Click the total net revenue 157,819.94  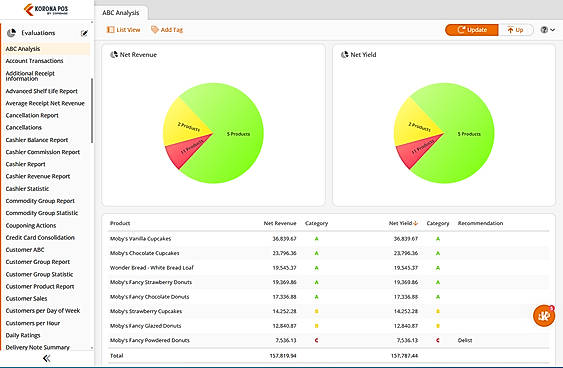pyautogui.click(x=283, y=356)
